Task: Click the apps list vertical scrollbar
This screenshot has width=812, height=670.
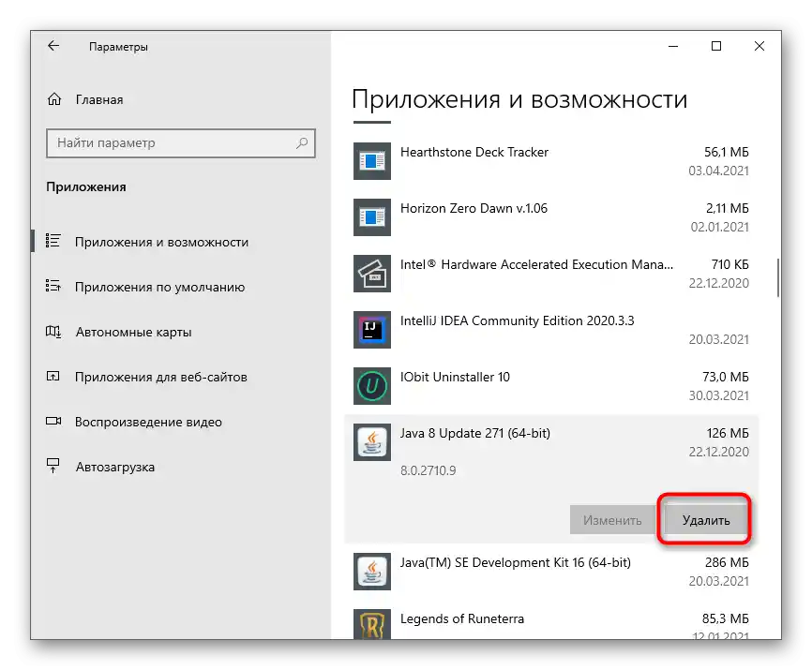Action: click(x=778, y=277)
